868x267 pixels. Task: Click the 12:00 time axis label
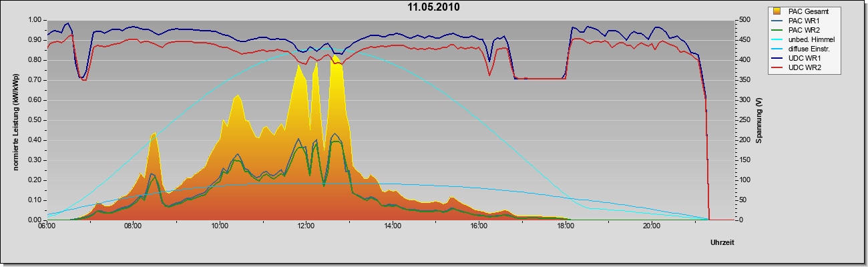pyautogui.click(x=306, y=226)
